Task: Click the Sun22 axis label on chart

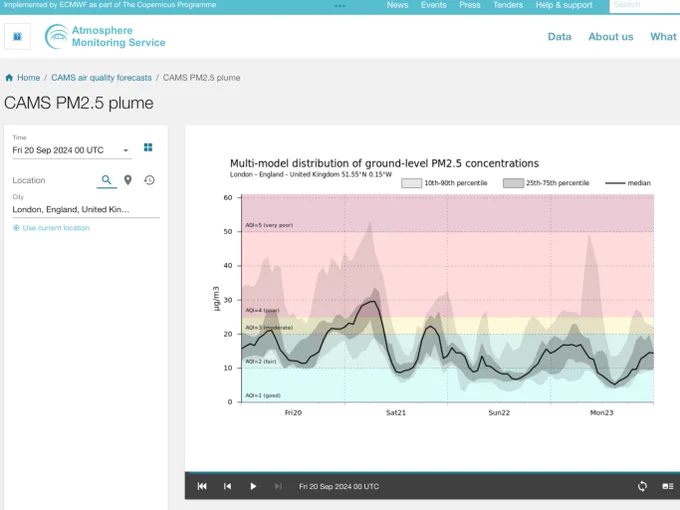Action: tap(499, 412)
